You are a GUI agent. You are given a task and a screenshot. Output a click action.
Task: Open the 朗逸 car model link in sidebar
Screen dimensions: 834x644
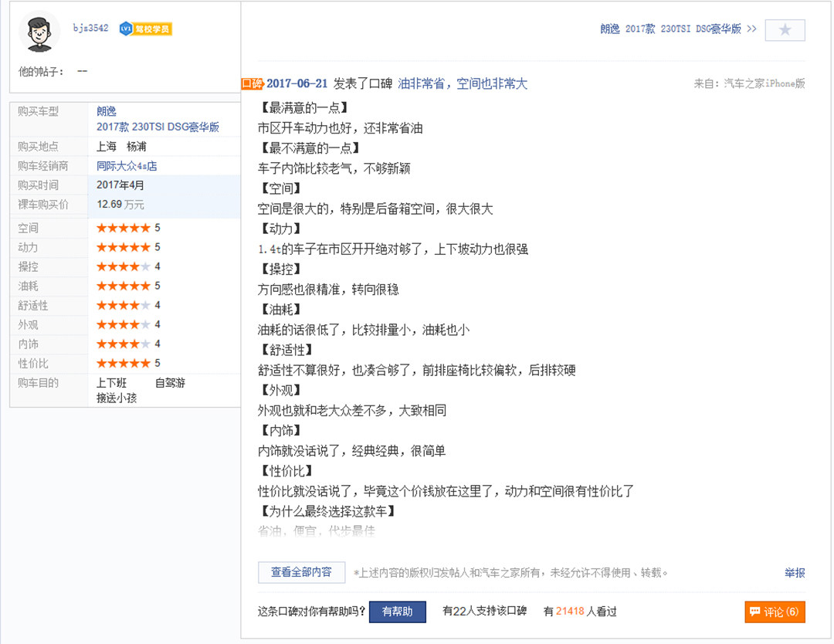(107, 112)
